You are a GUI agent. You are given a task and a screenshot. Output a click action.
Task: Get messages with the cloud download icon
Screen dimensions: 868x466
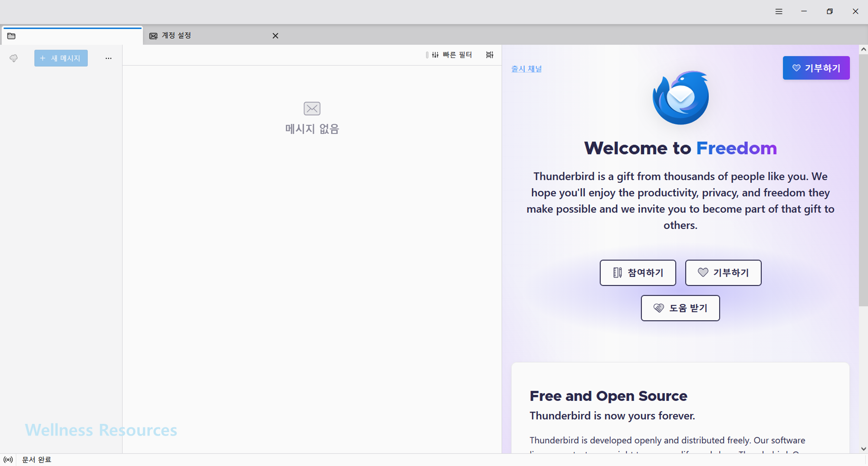(13, 58)
